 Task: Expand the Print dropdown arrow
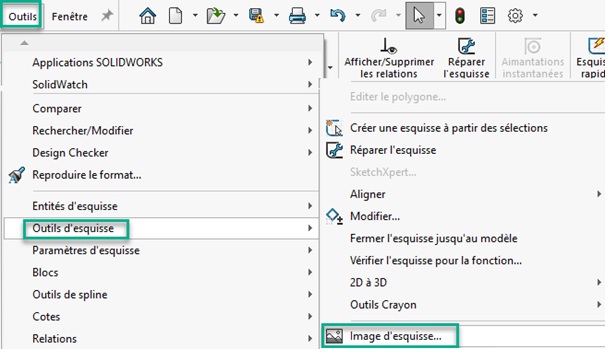click(x=317, y=16)
